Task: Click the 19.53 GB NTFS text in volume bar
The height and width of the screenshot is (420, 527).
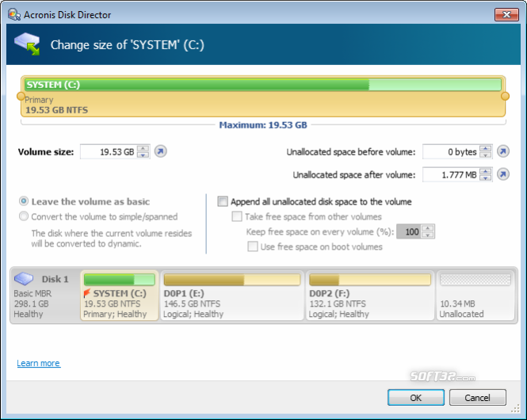Action: 57,110
